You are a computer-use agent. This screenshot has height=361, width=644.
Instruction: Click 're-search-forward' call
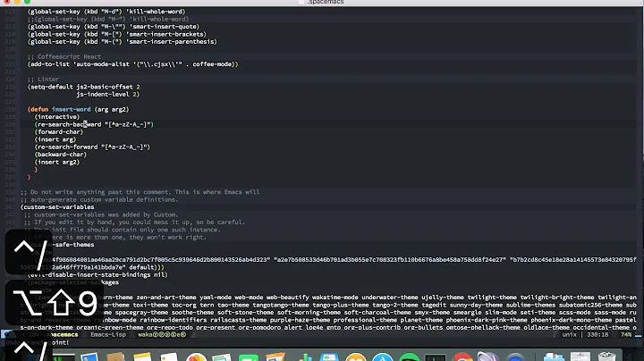67,147
